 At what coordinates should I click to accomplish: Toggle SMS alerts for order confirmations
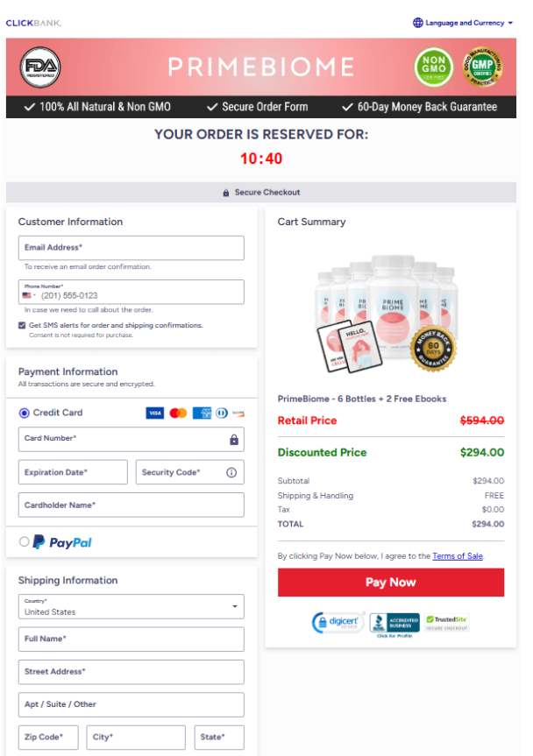21,325
